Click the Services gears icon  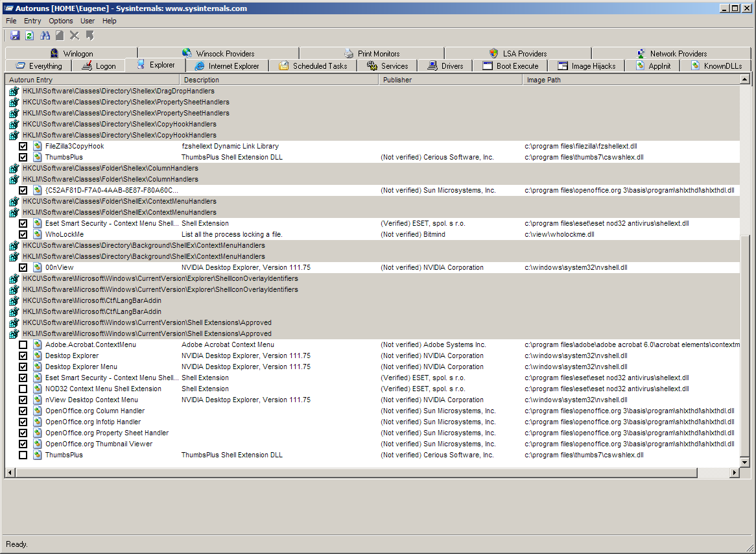coord(372,66)
